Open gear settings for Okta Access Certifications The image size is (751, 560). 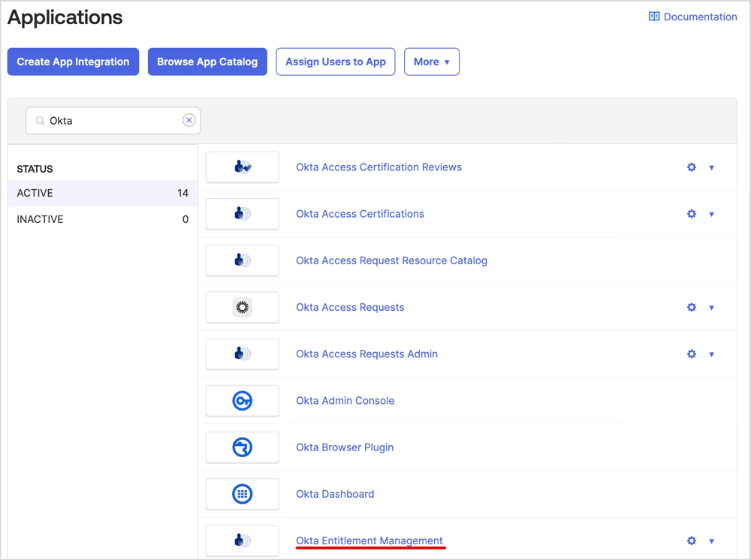point(692,214)
